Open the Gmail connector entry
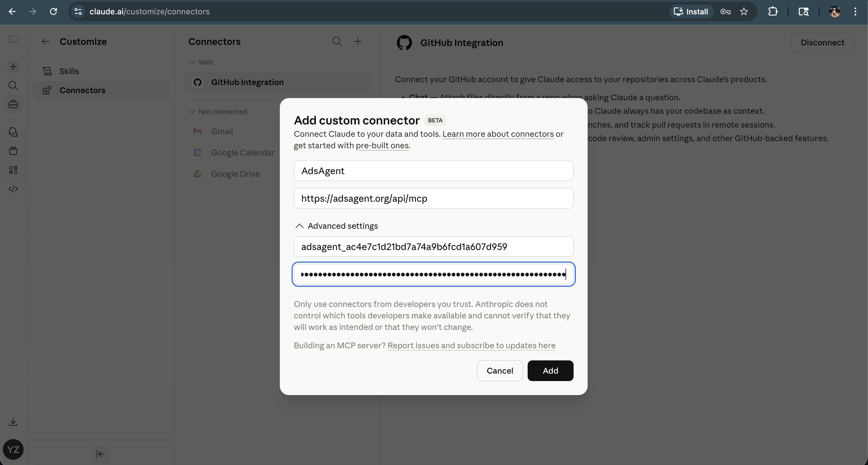868x465 pixels. pyautogui.click(x=222, y=131)
